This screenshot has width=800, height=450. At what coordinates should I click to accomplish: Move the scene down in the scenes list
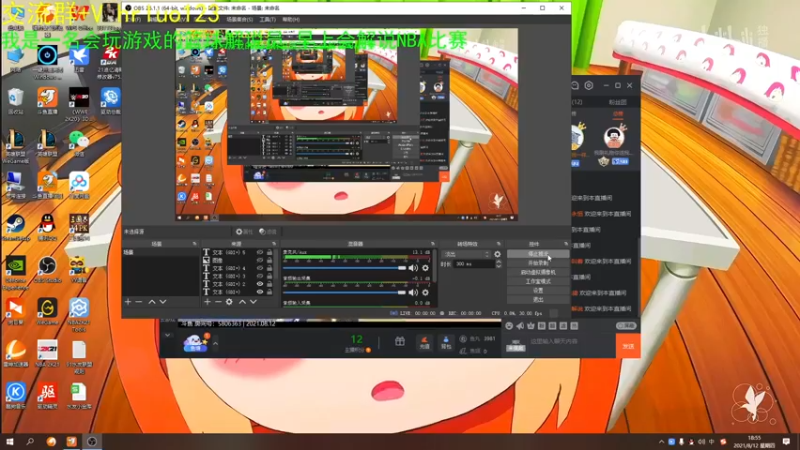coord(163,302)
